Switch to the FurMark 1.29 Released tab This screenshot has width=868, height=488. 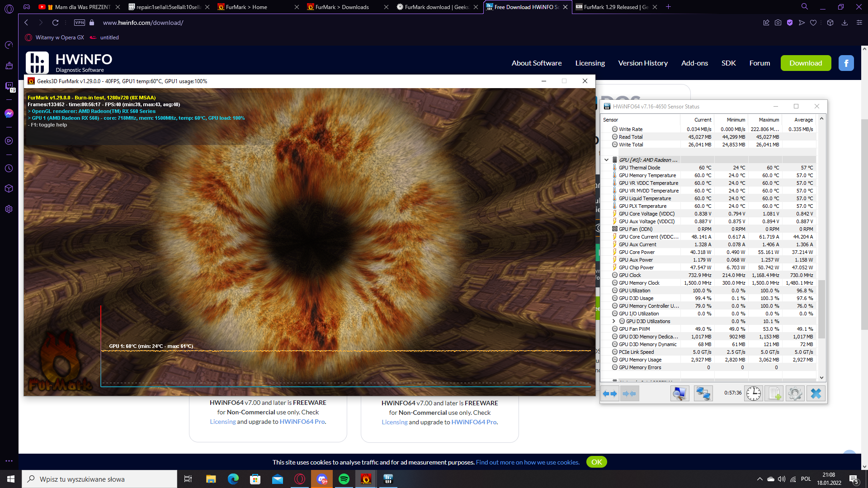(x=616, y=7)
